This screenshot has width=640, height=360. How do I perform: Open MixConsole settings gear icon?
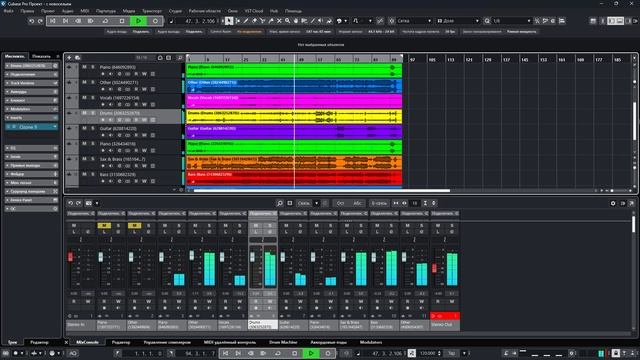[x=613, y=203]
